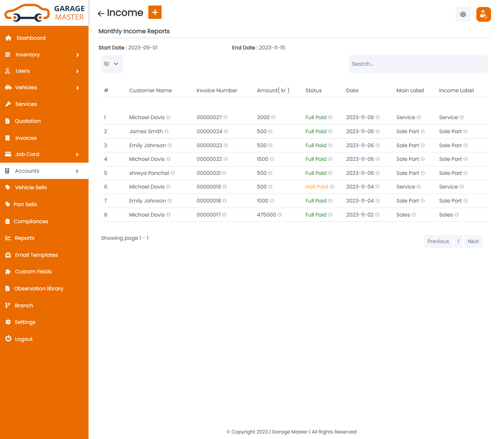Click the info icon next to James Smith
The image size is (504, 439).
166,131
